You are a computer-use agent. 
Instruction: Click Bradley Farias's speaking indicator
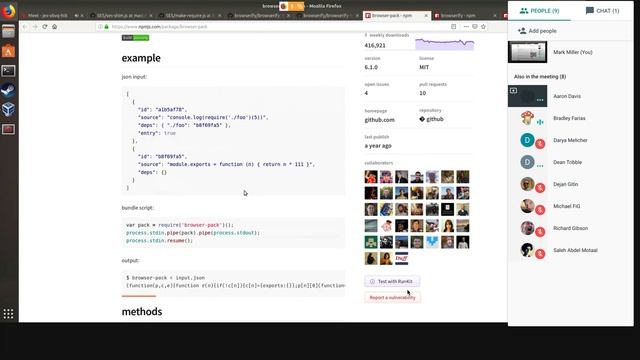pos(540,122)
